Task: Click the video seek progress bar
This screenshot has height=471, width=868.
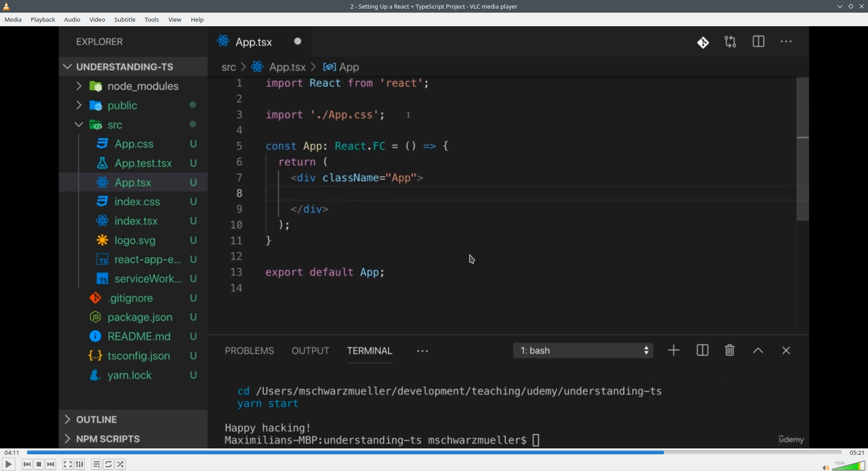Action: (x=434, y=452)
